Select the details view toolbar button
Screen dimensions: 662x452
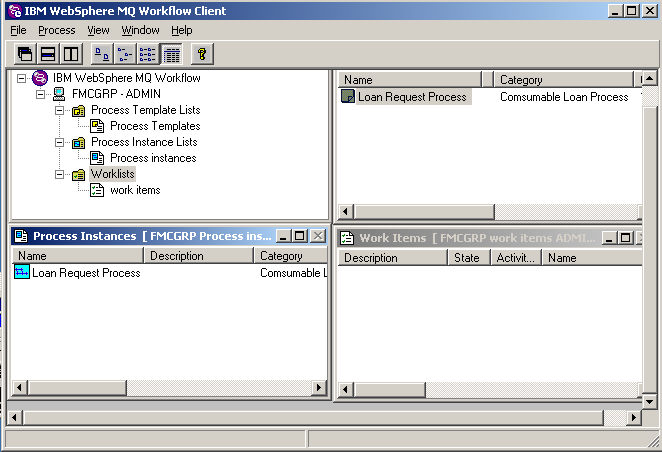click(171, 54)
